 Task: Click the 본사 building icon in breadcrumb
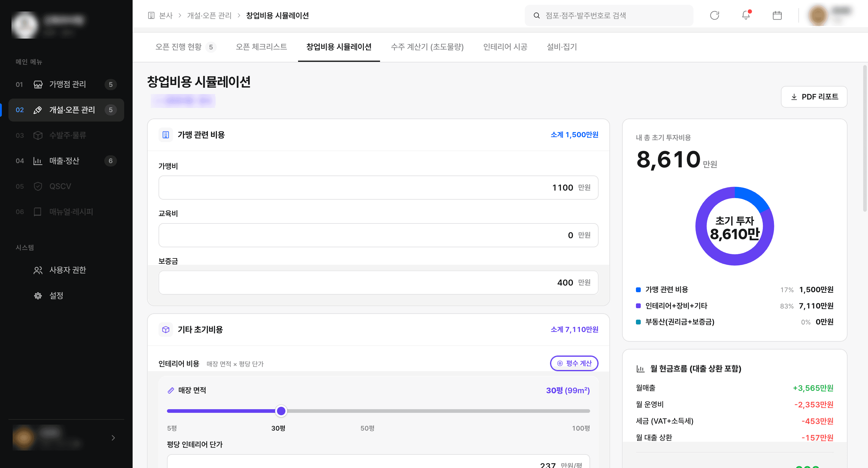[151, 15]
